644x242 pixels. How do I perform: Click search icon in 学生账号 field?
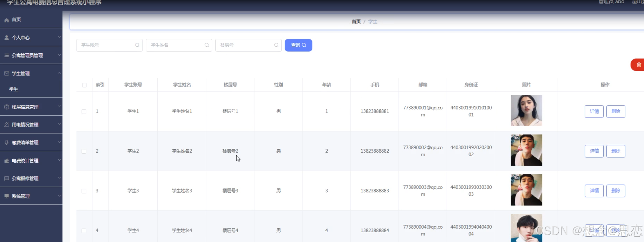coord(137,45)
